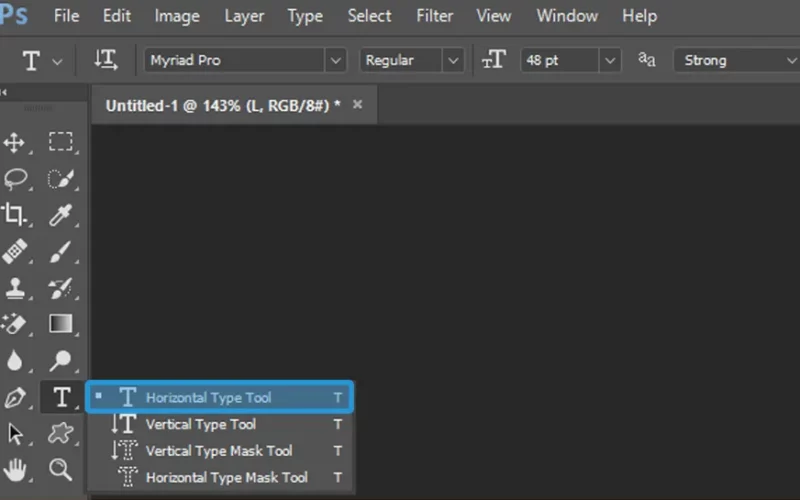
Task: Select the Healing Brush tool
Action: [14, 252]
